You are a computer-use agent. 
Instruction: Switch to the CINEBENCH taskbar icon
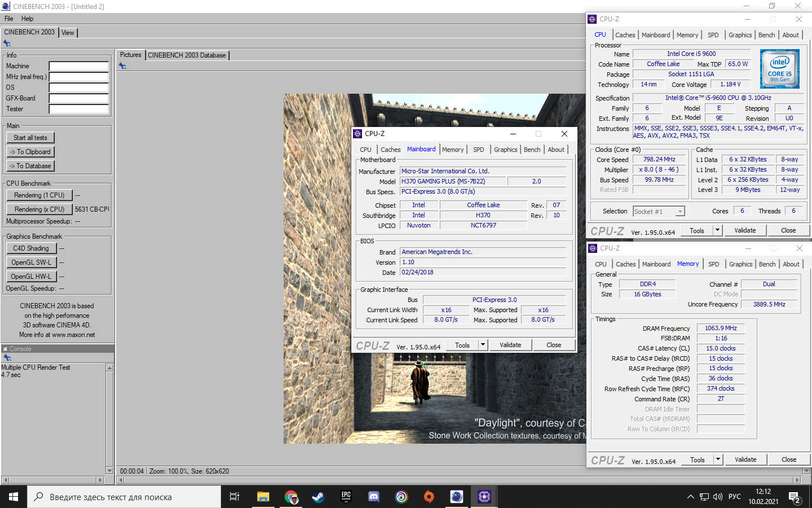[x=456, y=497]
